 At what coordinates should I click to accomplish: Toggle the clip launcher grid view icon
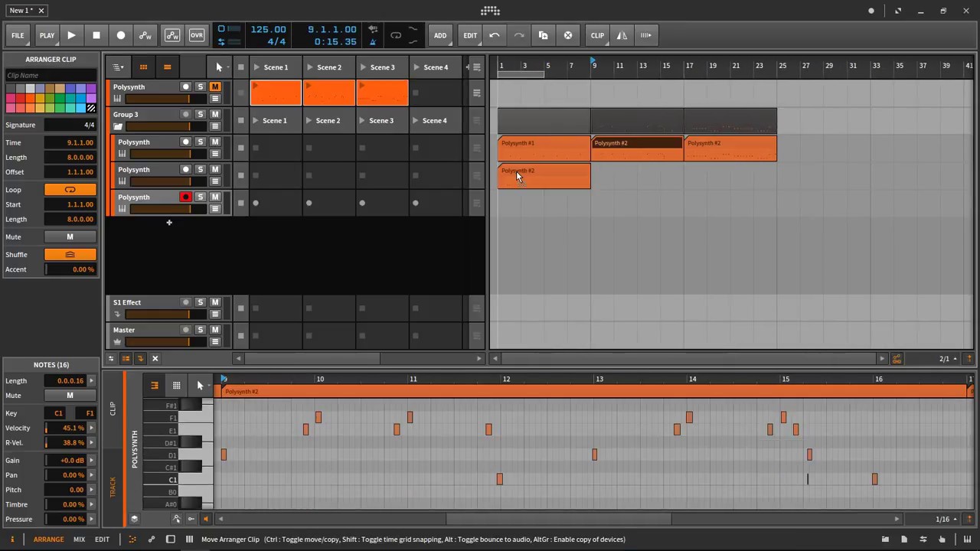pyautogui.click(x=143, y=67)
